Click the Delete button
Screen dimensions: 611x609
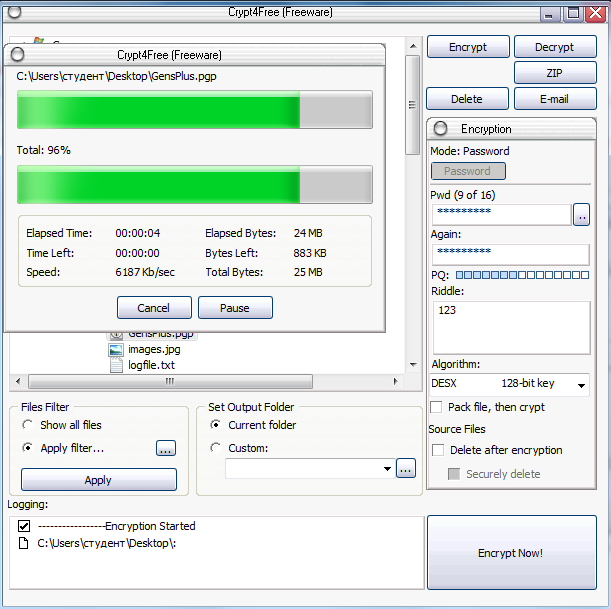[x=467, y=99]
